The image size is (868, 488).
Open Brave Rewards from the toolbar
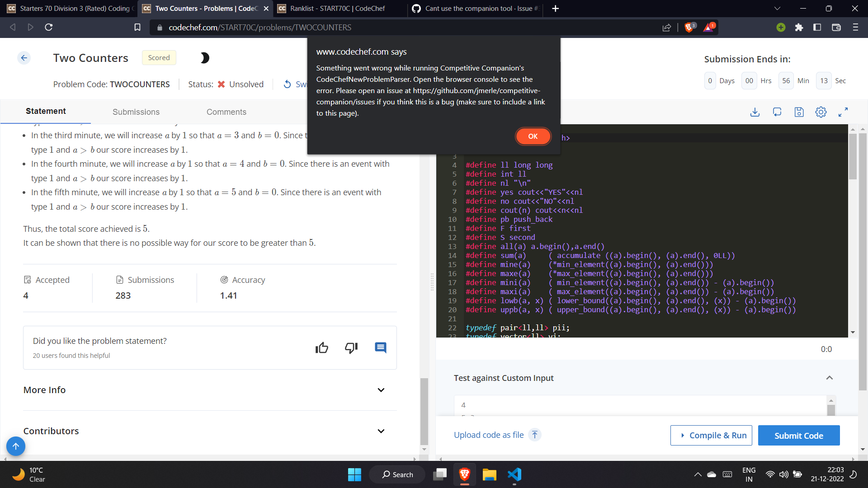[708, 27]
